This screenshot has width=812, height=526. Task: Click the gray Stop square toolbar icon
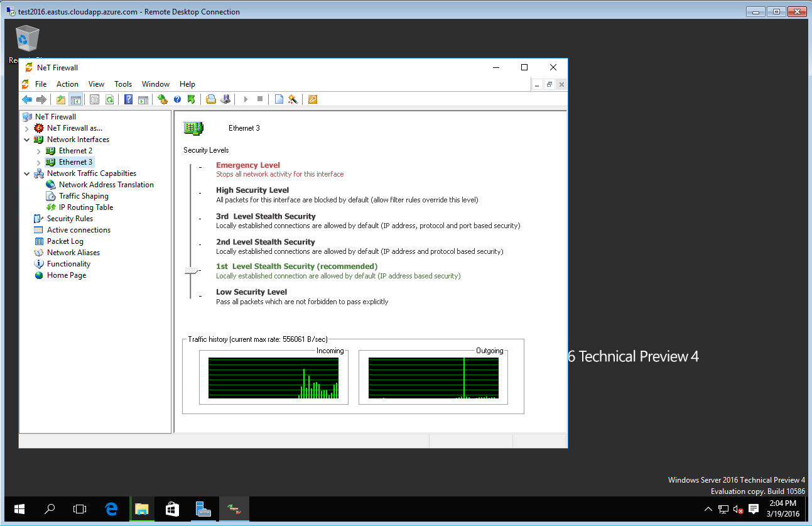[x=259, y=99]
